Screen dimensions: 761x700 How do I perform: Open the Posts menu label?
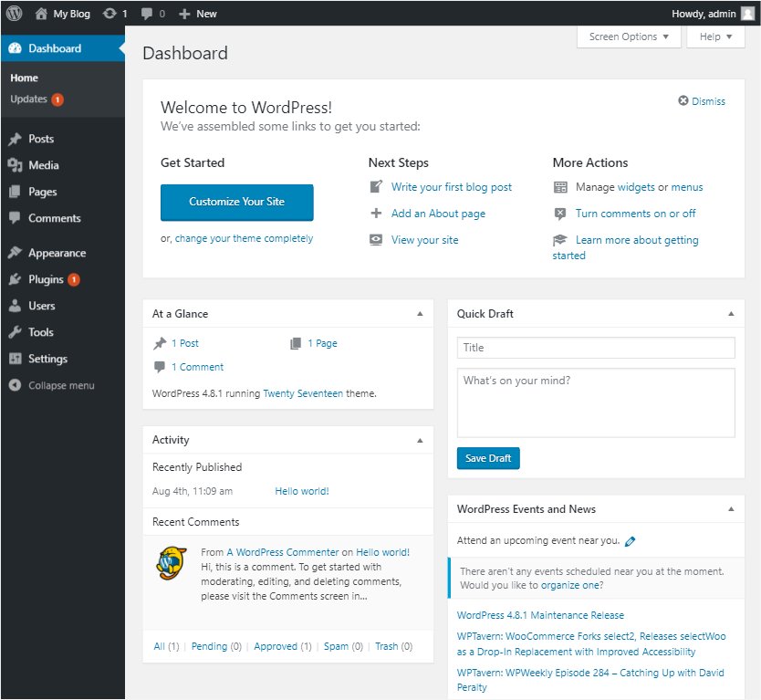coord(41,139)
